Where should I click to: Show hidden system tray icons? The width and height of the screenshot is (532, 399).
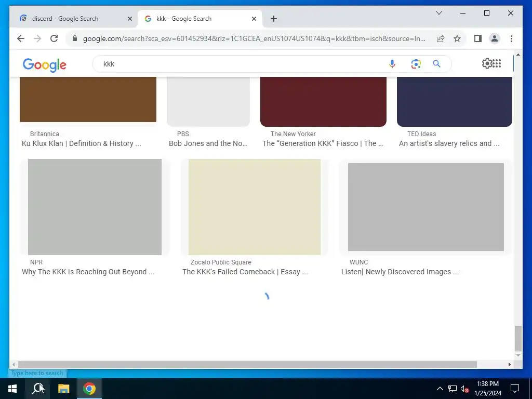coord(440,389)
